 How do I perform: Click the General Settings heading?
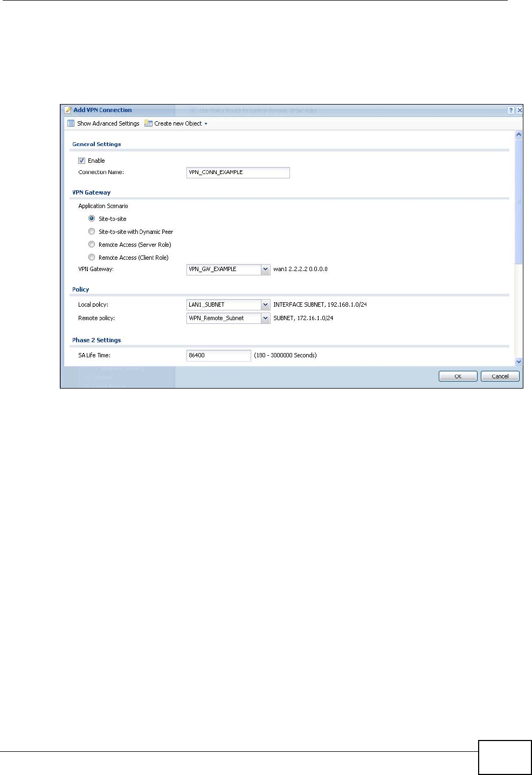[96, 144]
